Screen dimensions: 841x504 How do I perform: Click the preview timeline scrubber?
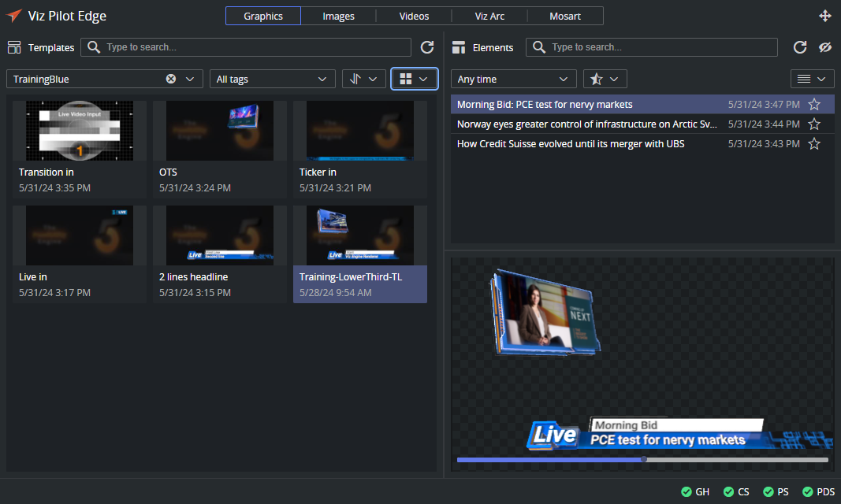point(644,459)
